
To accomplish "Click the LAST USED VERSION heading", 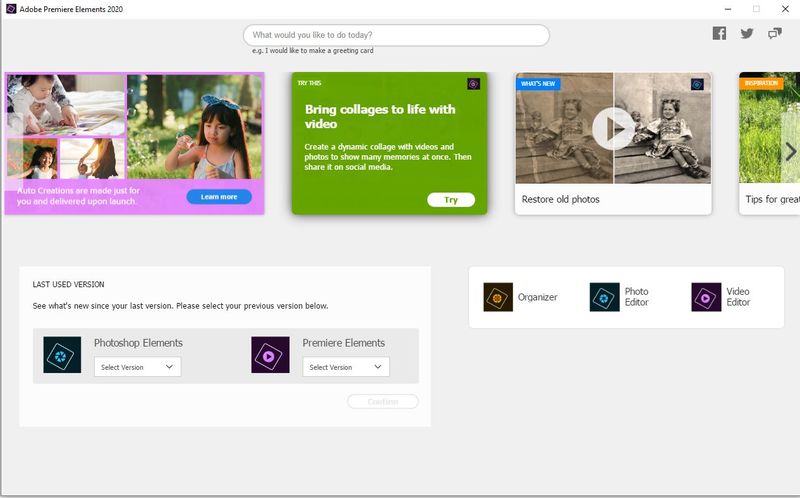I will (x=68, y=284).
